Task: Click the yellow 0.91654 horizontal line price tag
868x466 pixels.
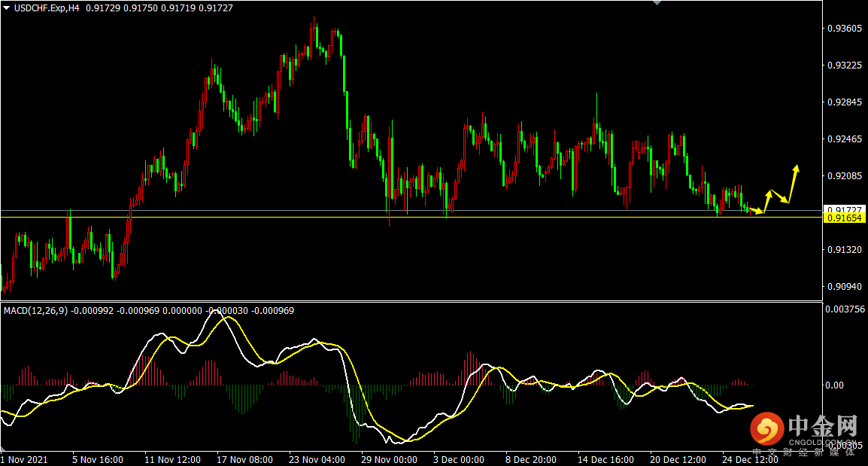Action: [844, 218]
